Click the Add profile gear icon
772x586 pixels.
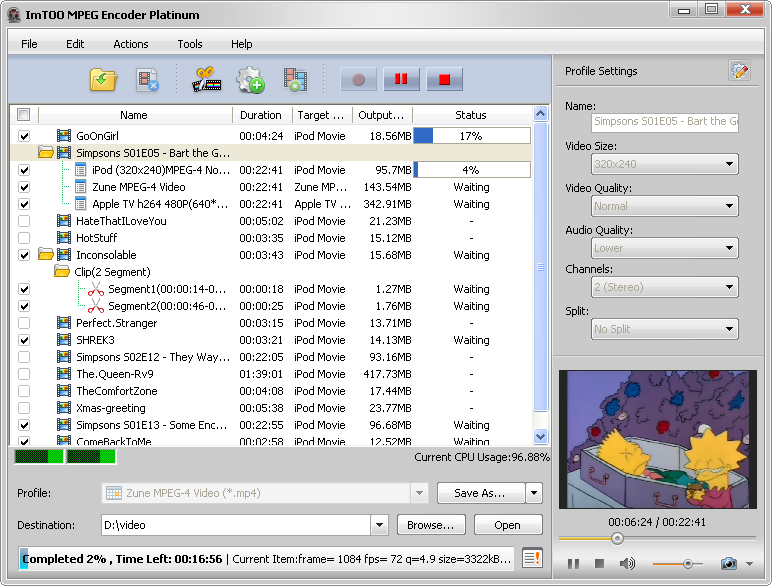pos(250,79)
